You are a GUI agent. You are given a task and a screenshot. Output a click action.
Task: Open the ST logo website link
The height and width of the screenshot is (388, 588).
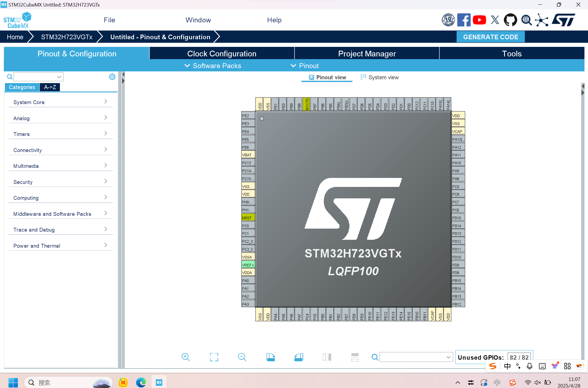(563, 20)
